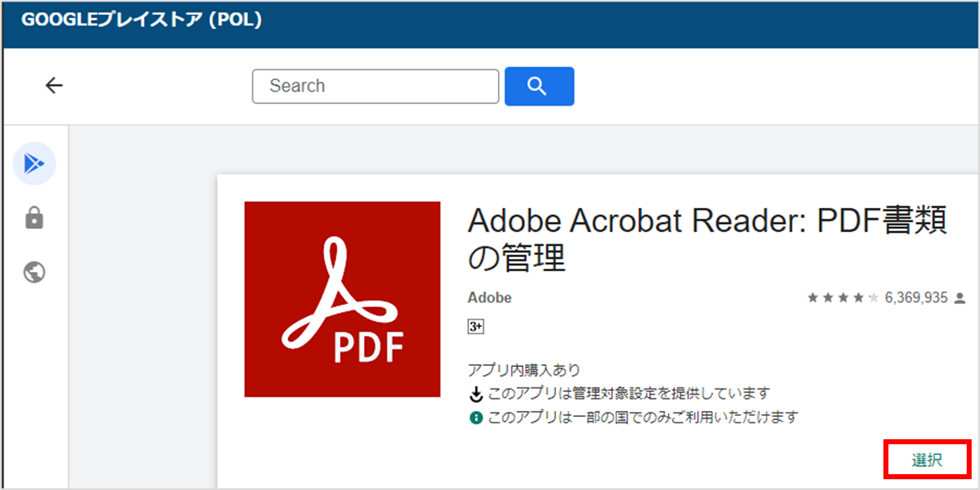Click the star rating 6,369,935
The height and width of the screenshot is (490, 980).
pos(878,298)
